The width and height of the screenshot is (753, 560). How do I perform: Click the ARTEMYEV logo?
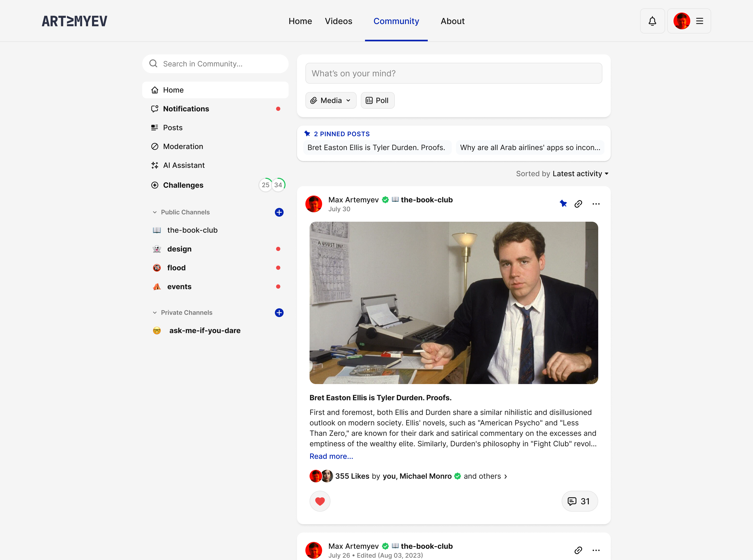(75, 21)
